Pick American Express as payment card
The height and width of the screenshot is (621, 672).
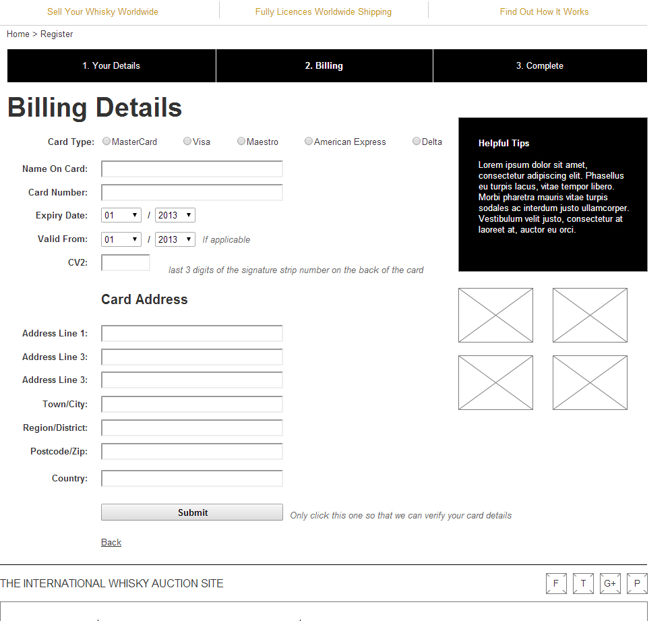[308, 141]
